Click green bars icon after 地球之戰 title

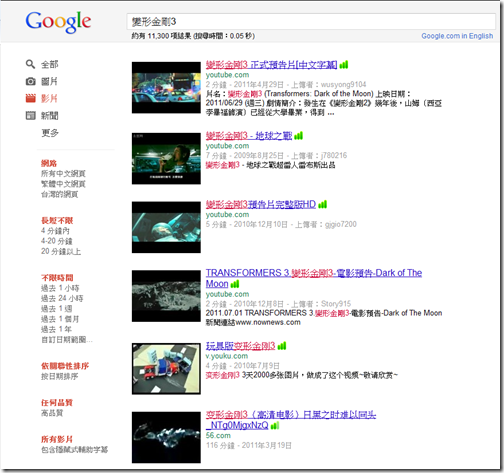pos(298,136)
